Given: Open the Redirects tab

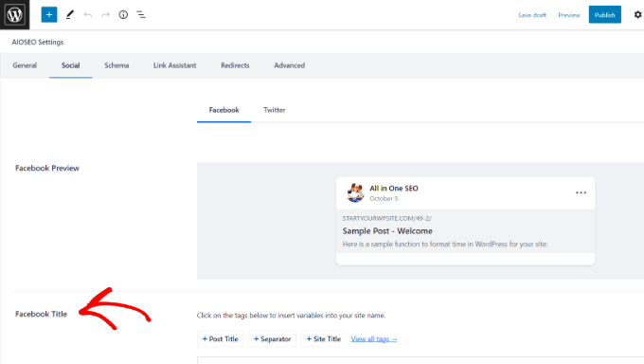Looking at the screenshot, I should pyautogui.click(x=235, y=65).
